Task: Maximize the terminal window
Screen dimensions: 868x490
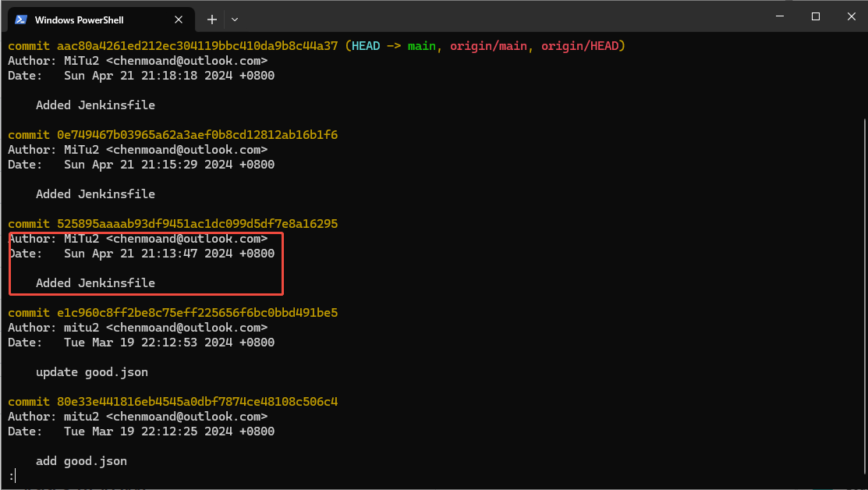Action: pyautogui.click(x=815, y=16)
